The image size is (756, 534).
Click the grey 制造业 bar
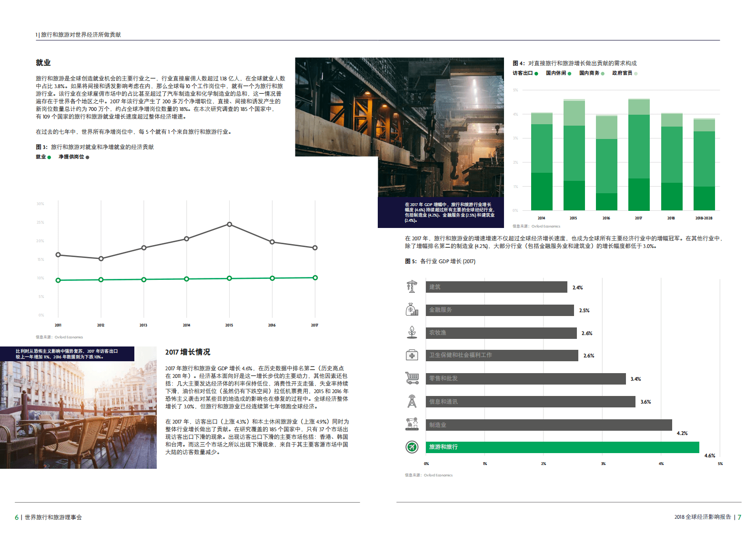(549, 425)
